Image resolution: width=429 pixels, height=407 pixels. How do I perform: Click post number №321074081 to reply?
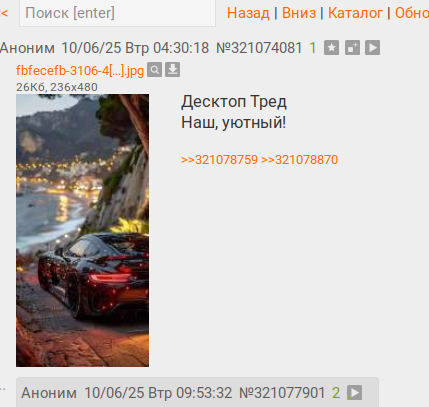click(x=259, y=48)
